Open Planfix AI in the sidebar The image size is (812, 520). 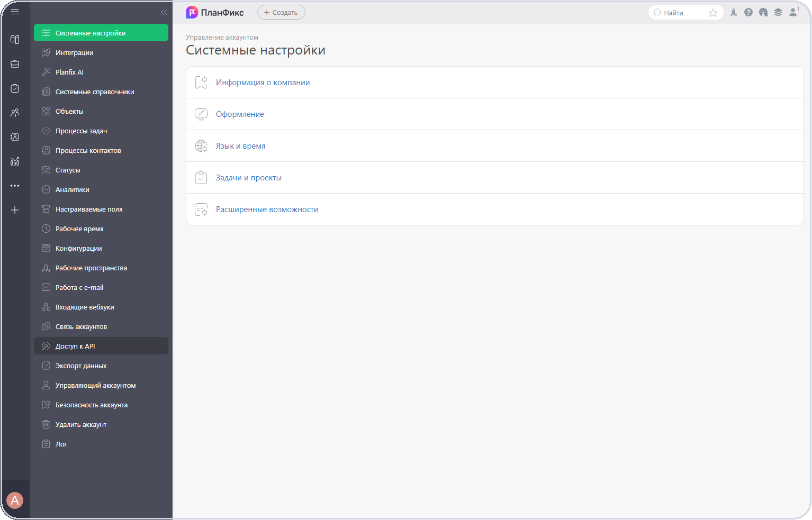pos(101,72)
